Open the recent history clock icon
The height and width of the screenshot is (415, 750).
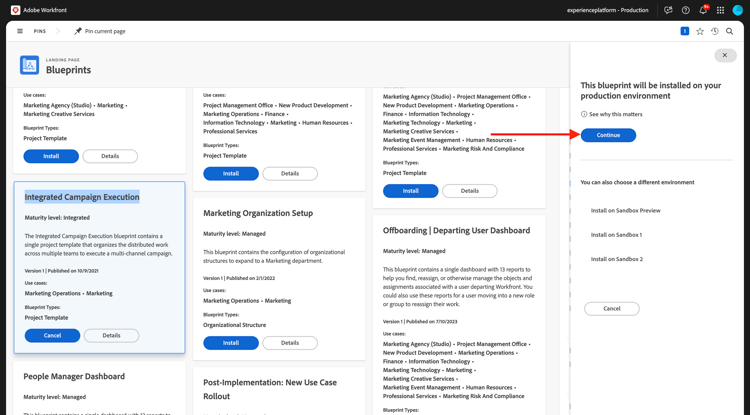(715, 31)
